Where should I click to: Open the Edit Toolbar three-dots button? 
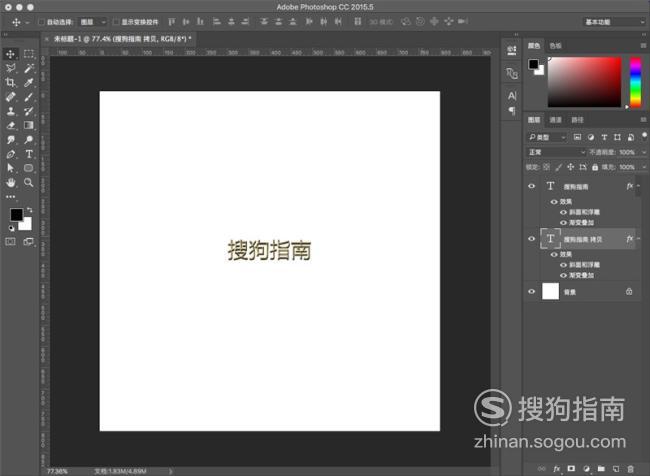coord(11,197)
